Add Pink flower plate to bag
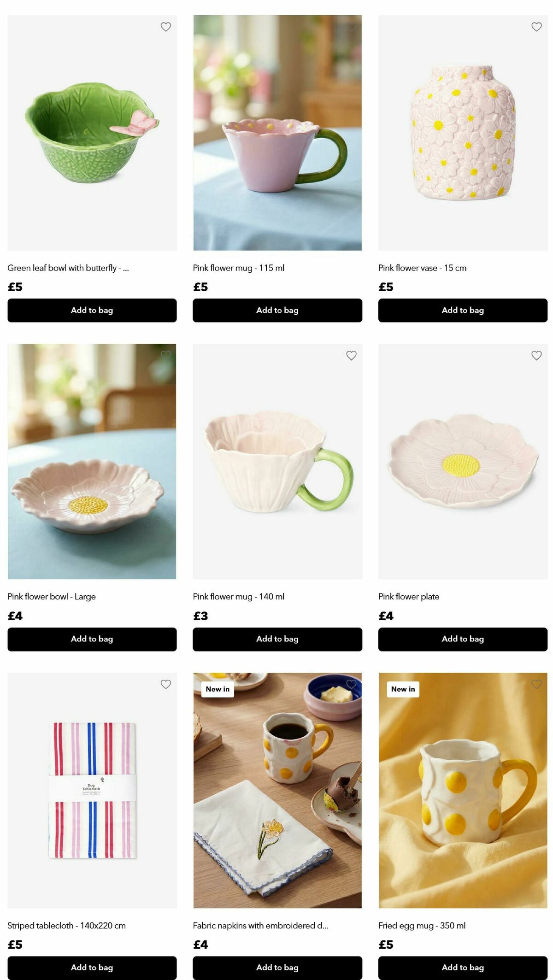553x980 pixels. tap(463, 639)
